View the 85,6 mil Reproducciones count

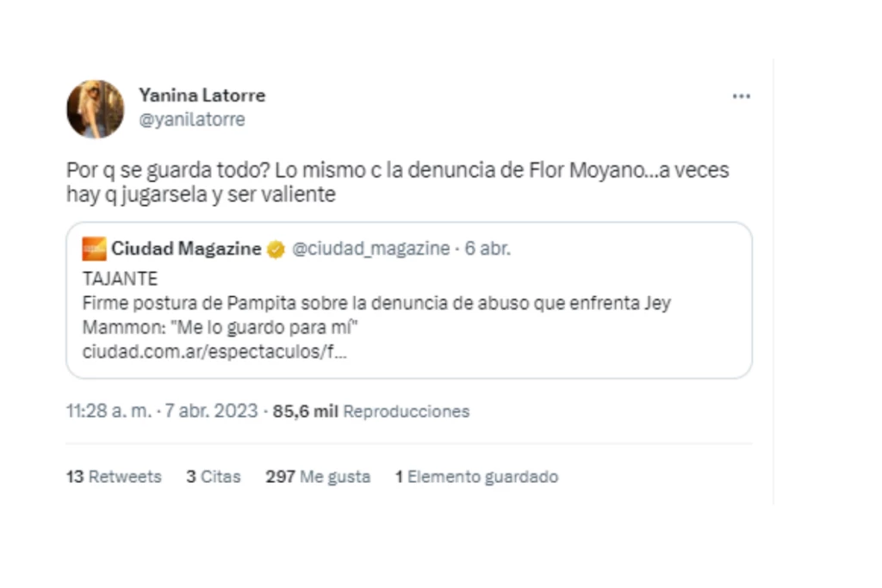click(371, 412)
